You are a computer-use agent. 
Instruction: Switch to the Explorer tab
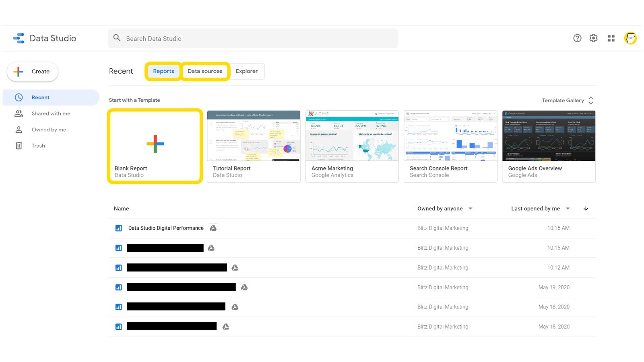point(247,71)
